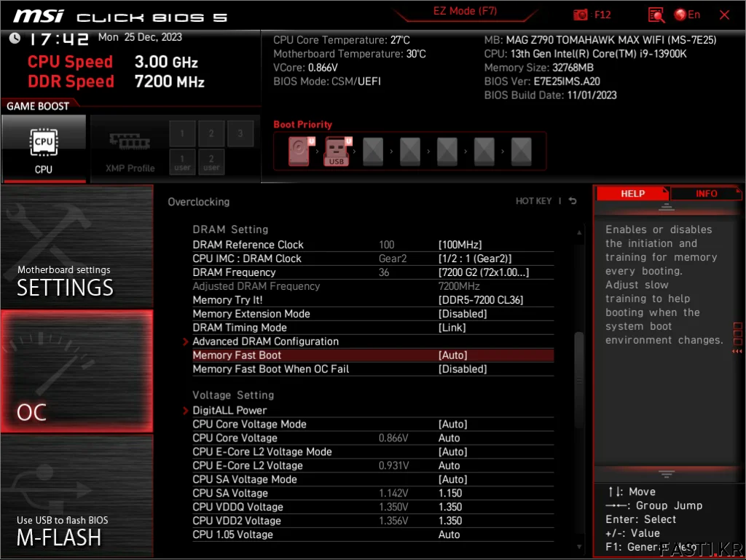Click the help panel top collapse handle

tap(667, 207)
